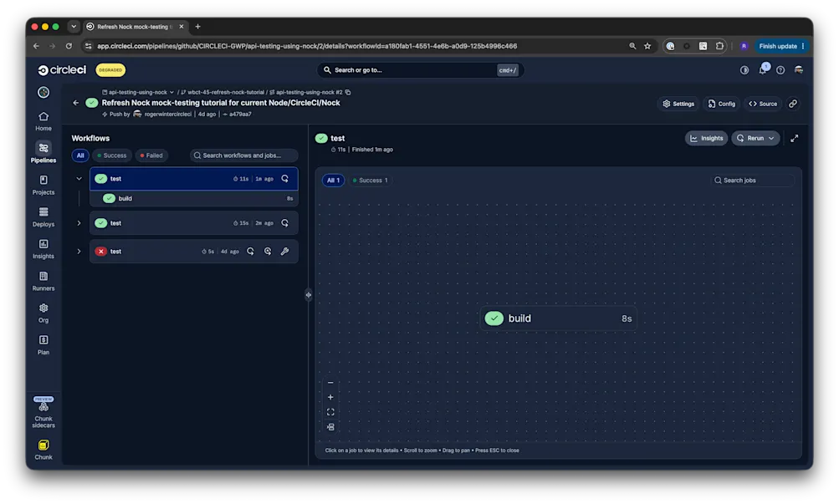Filter workflows by Success
Viewport: 839px width, 504px height.
tap(112, 155)
